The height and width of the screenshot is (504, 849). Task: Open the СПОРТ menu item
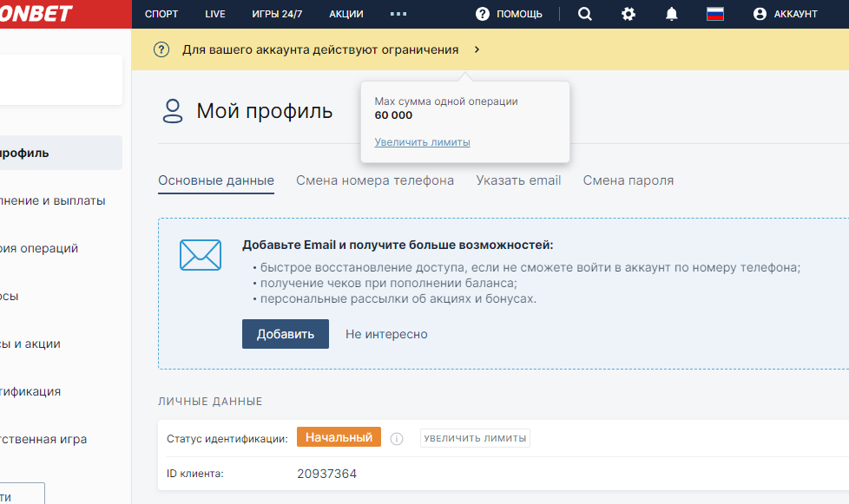161,14
